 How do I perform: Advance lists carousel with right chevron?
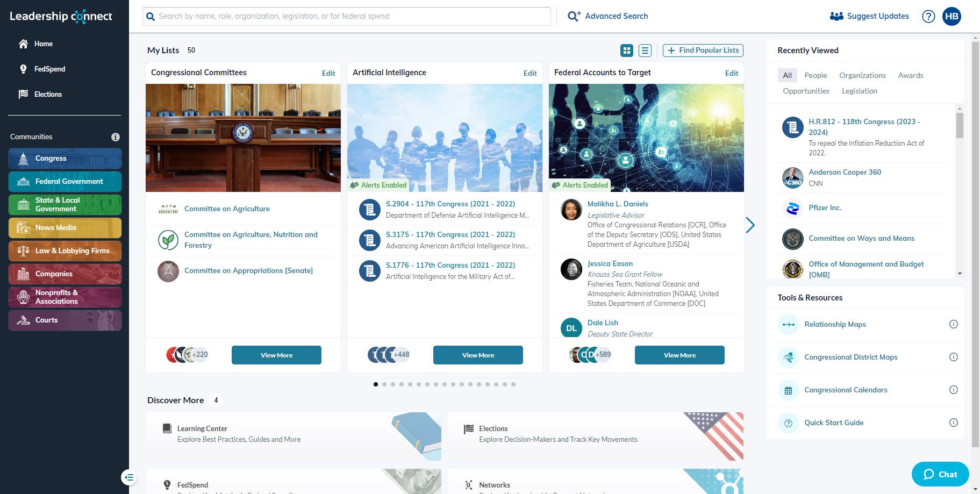pos(750,225)
